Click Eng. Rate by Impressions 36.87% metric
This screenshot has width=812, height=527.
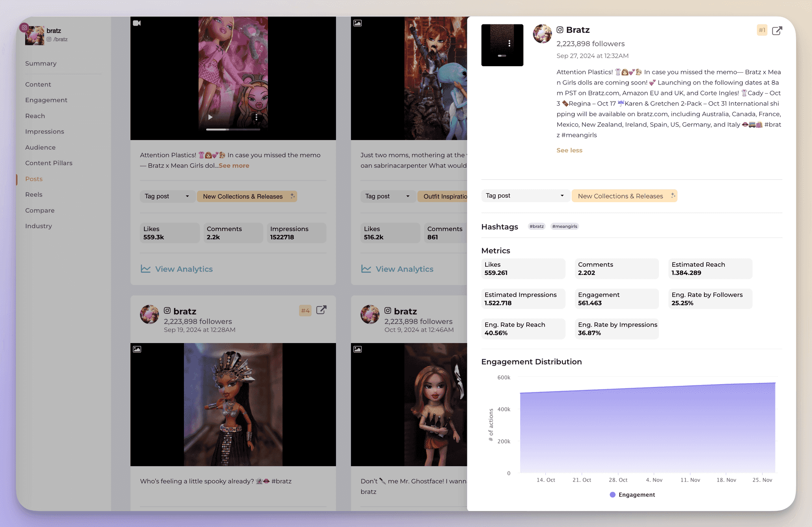[617, 328]
